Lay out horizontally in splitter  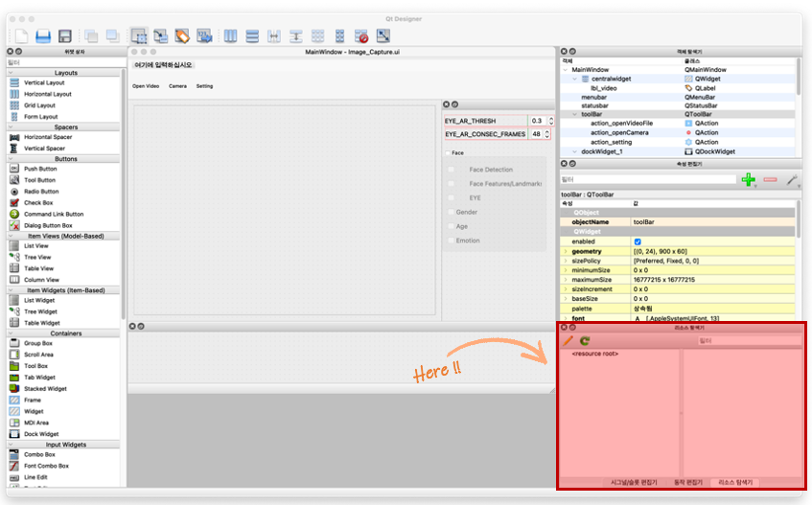(x=274, y=35)
